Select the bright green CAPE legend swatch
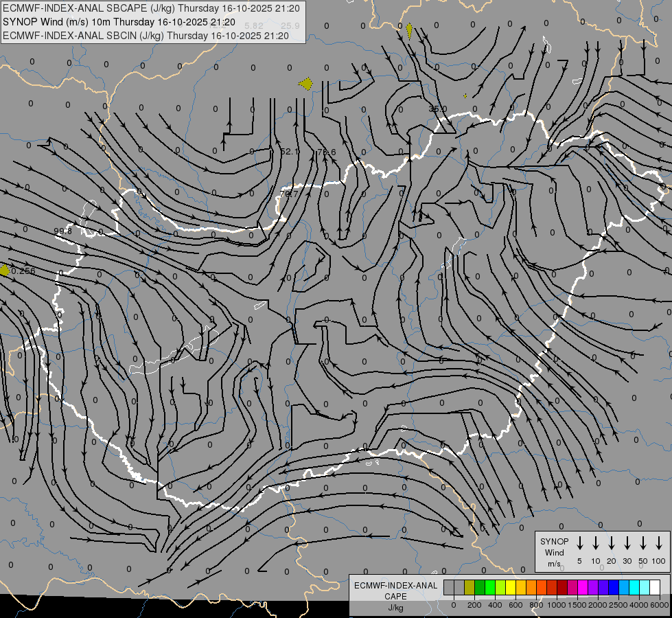 click(x=490, y=587)
